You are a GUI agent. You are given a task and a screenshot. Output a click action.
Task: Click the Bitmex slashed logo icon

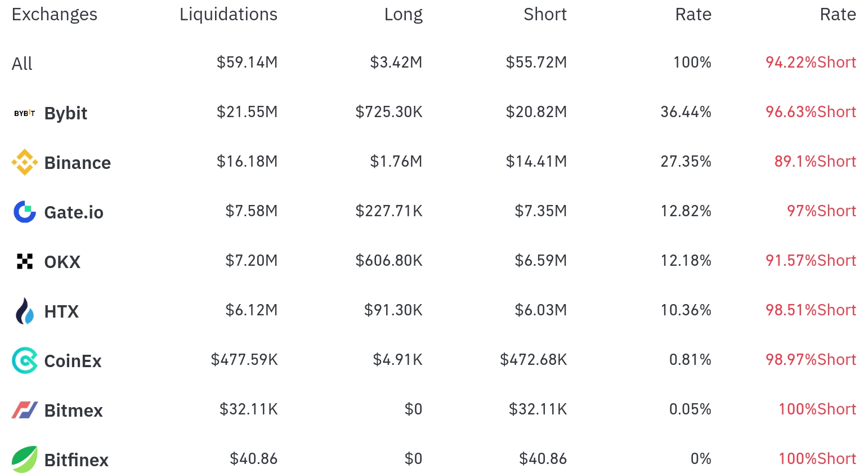24,410
